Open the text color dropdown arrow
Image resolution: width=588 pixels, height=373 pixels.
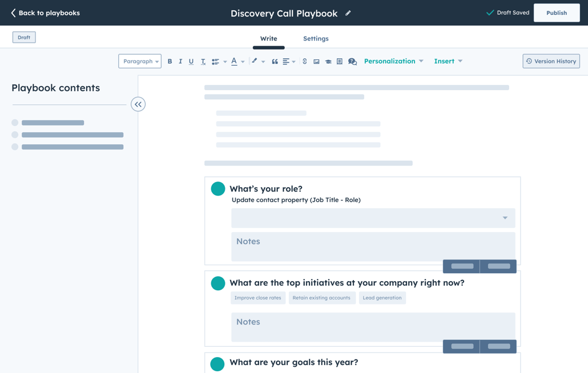[x=243, y=62]
